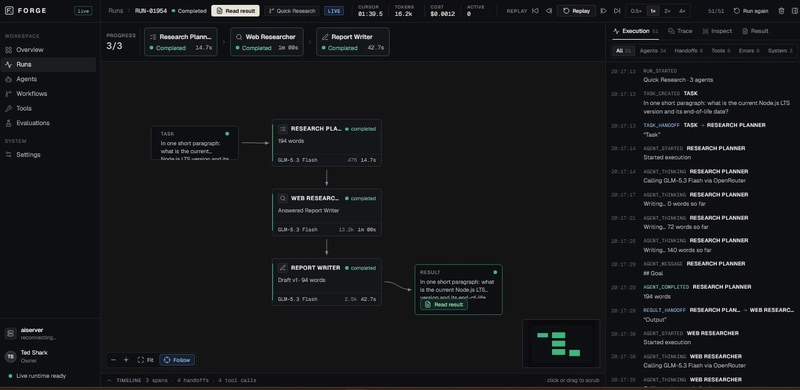800x390 pixels.
Task: Click the Report Writer node pen icon
Action: (x=283, y=267)
